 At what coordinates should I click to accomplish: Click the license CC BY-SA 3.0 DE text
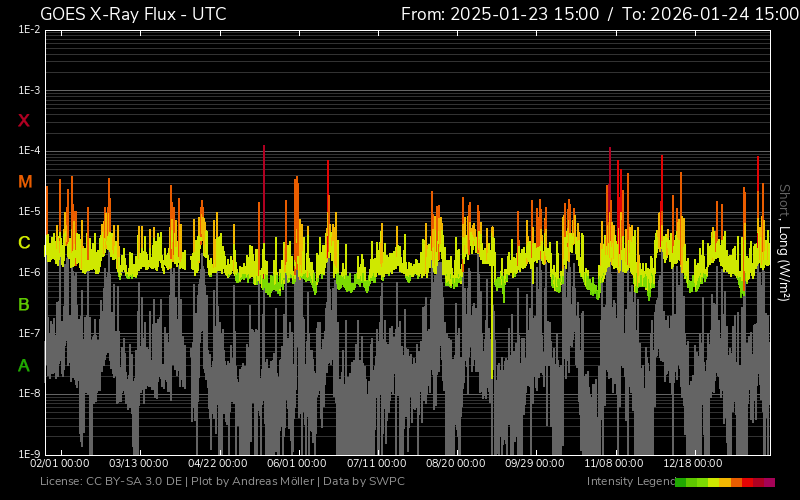click(x=111, y=482)
